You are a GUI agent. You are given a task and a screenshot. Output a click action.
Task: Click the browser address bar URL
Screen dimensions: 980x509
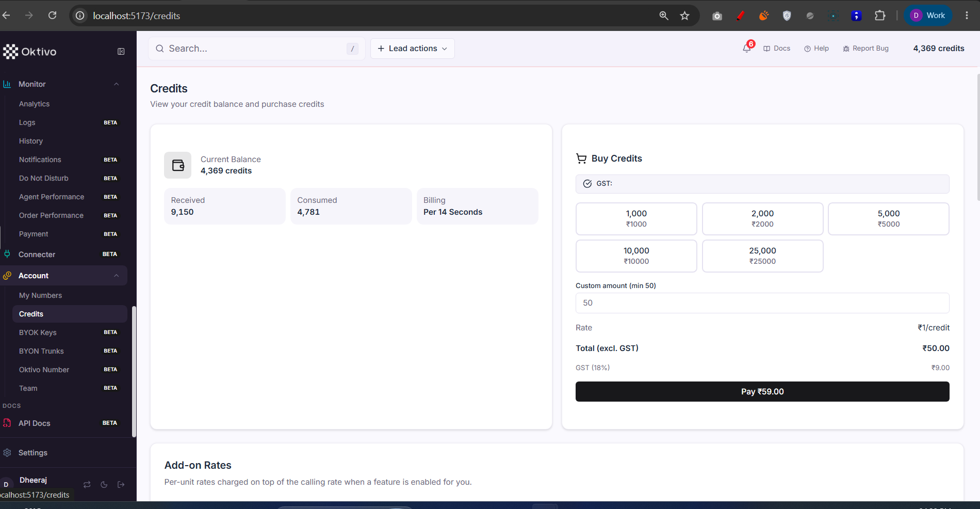point(137,16)
